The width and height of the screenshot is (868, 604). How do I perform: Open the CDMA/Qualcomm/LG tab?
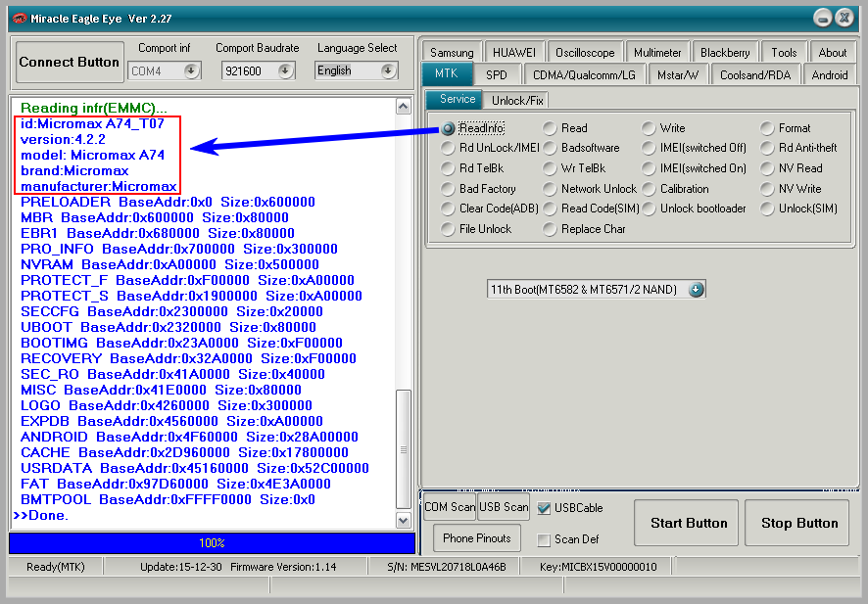pyautogui.click(x=584, y=74)
